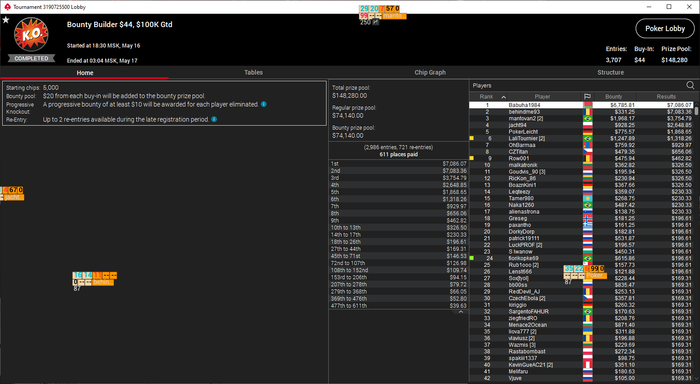
Task: Toggle Rank column sort arrow
Action: click(504, 97)
